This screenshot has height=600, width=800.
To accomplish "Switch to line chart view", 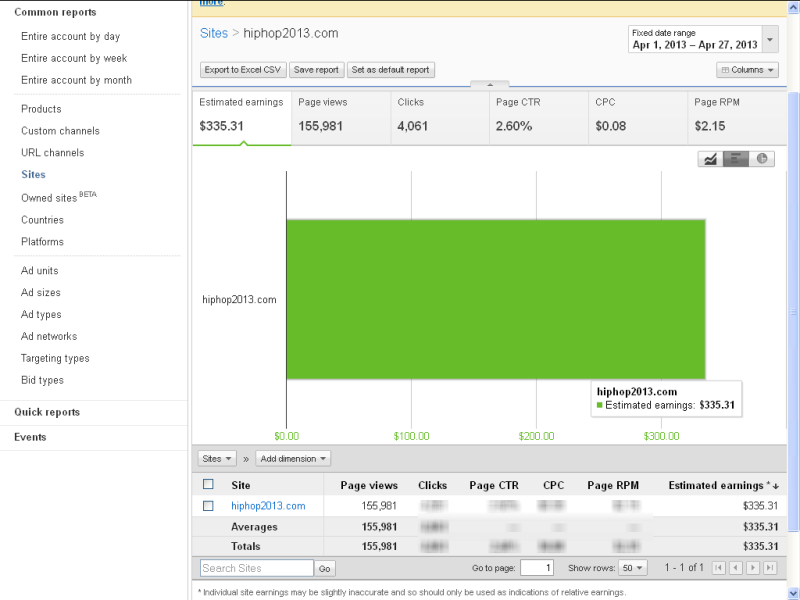I will tap(710, 159).
